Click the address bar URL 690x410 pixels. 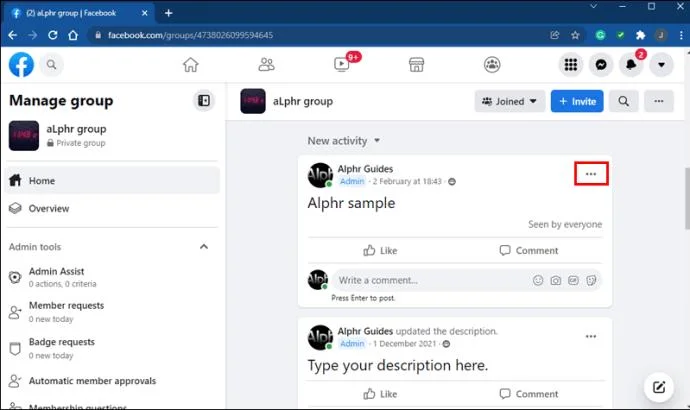(190, 35)
